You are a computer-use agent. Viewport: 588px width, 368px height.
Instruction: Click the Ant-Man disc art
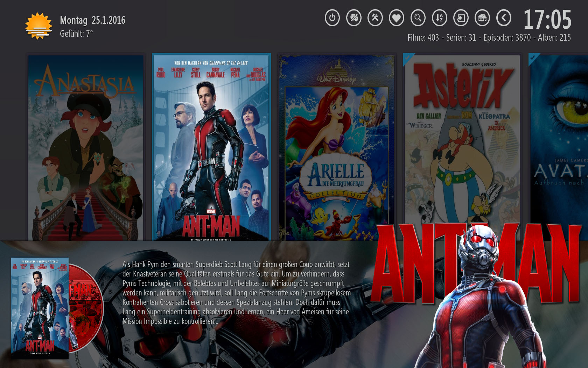pos(86,308)
